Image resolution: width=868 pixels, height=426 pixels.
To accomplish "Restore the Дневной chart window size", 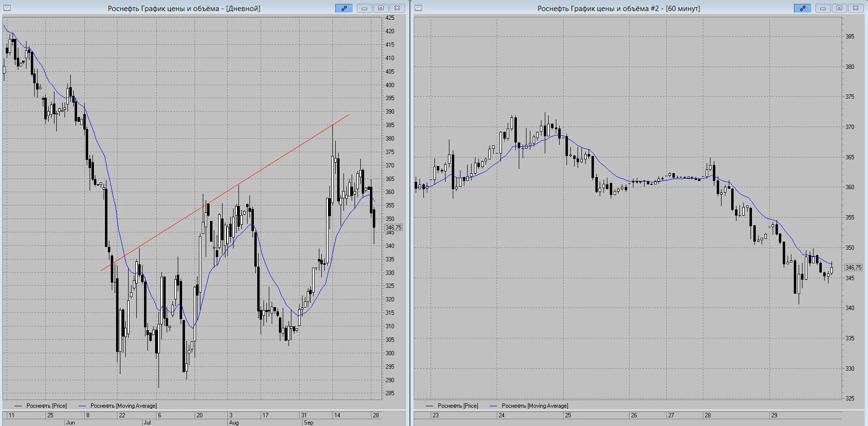I will point(381,8).
